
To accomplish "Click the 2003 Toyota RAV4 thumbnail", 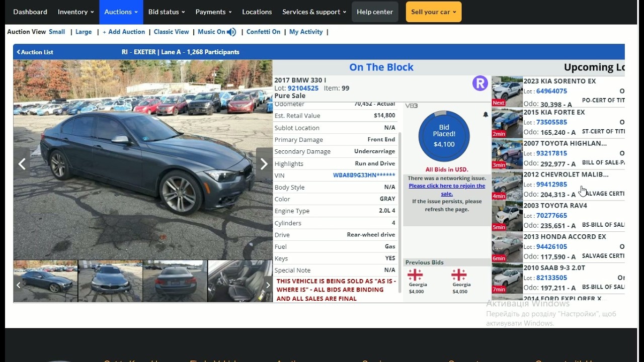I will (x=507, y=216).
